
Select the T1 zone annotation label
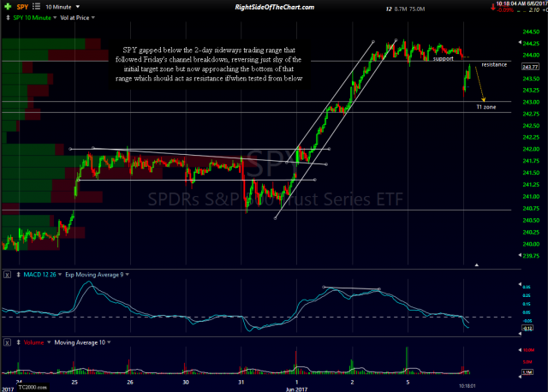[x=486, y=107]
